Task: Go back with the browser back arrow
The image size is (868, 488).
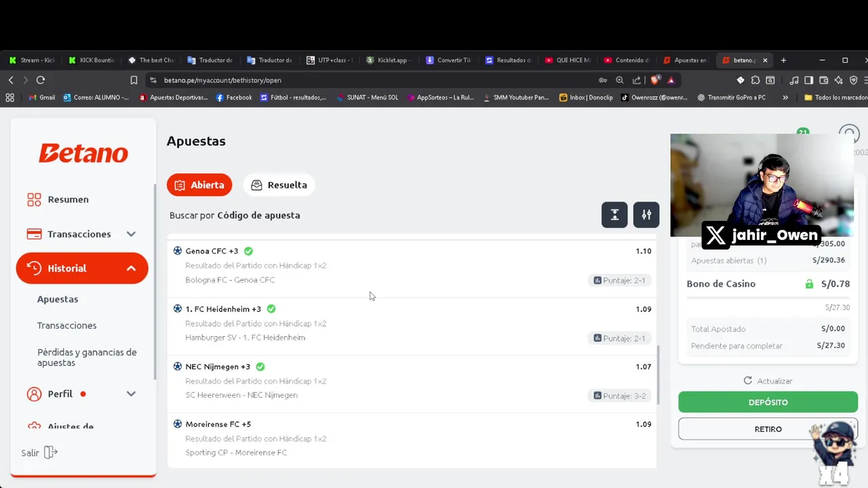Action: point(11,80)
